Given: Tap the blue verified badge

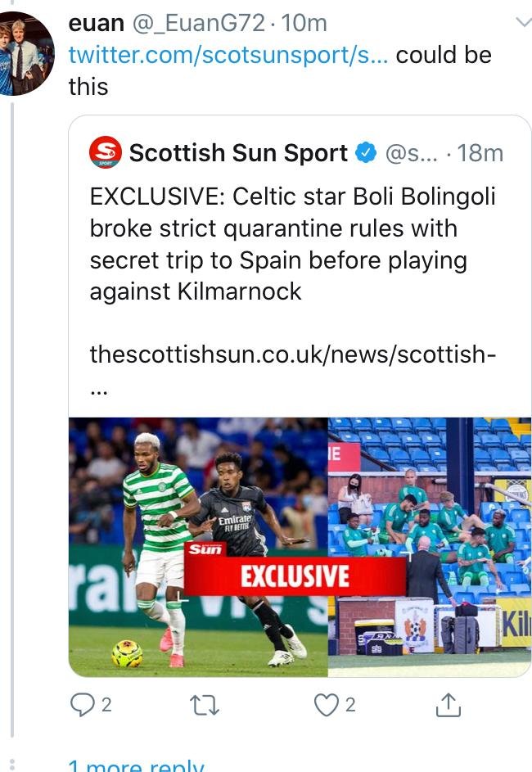Looking at the screenshot, I should 366,152.
